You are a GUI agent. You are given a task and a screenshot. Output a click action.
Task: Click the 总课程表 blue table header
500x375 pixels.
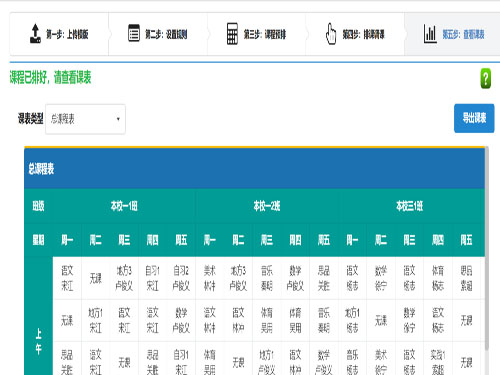pos(254,168)
